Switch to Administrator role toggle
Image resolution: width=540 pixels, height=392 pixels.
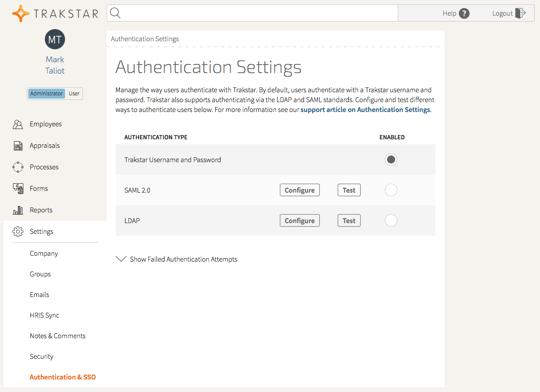coord(47,94)
